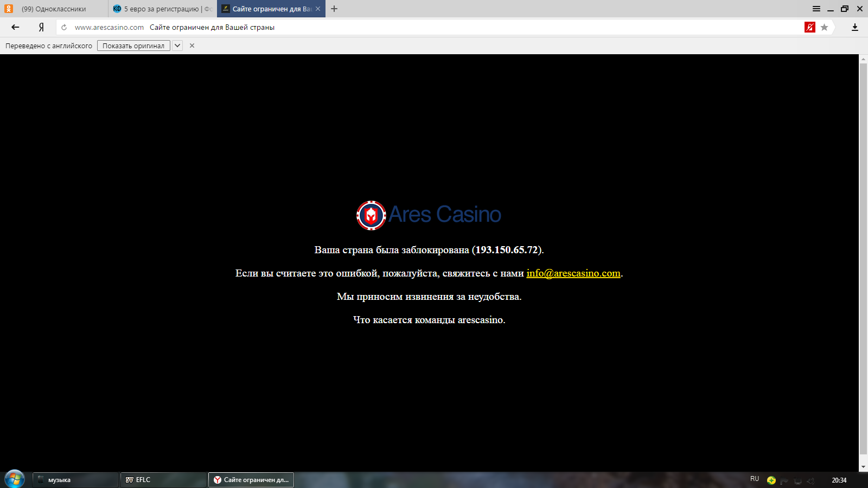868x488 pixels.
Task: Bookmark this page with the star icon
Action: (825, 27)
